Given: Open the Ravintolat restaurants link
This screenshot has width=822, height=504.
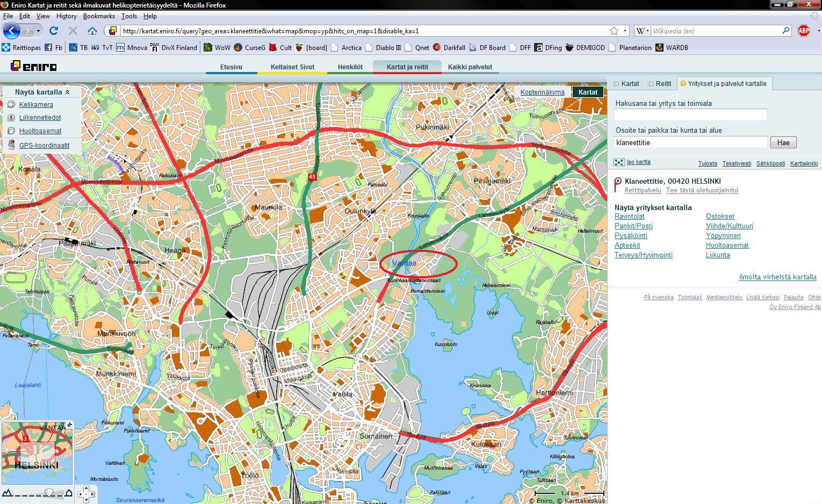Looking at the screenshot, I should (x=629, y=217).
